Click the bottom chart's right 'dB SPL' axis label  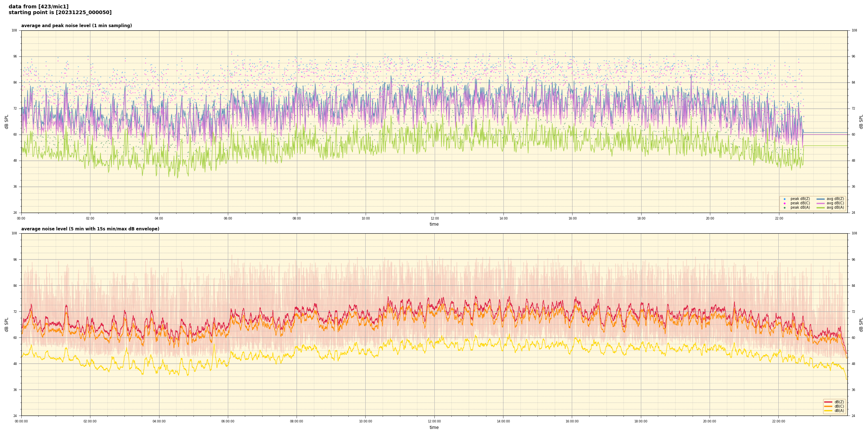pyautogui.click(x=861, y=324)
